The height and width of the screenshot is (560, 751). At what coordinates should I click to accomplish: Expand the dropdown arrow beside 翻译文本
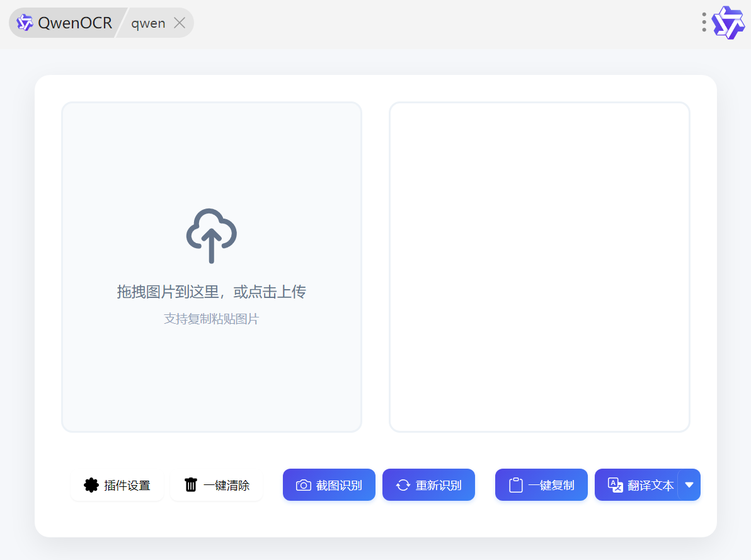click(690, 485)
